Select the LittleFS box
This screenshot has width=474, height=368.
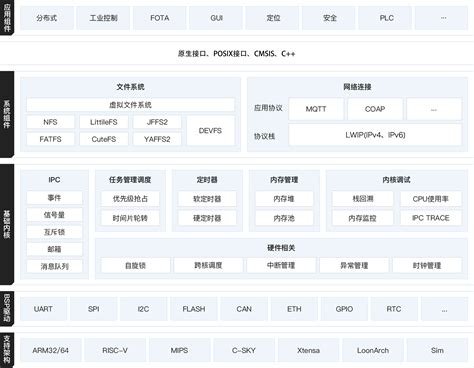coord(104,122)
